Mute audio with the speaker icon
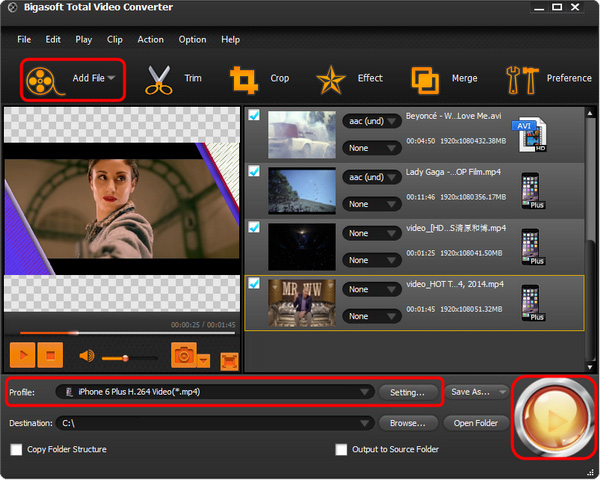This screenshot has height=480, width=600. [87, 356]
